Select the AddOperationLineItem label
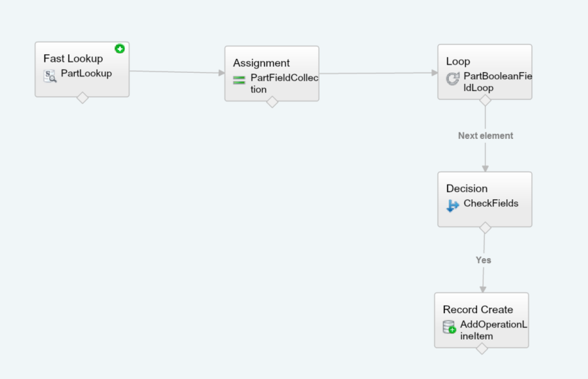This screenshot has width=588, height=379. point(493,330)
